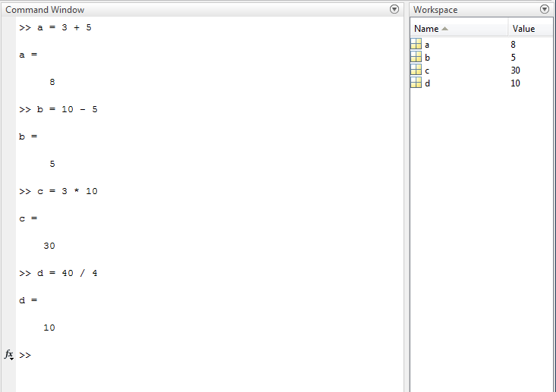The height and width of the screenshot is (392, 556).
Task: Select variable a in the Workspace
Action: click(x=427, y=45)
